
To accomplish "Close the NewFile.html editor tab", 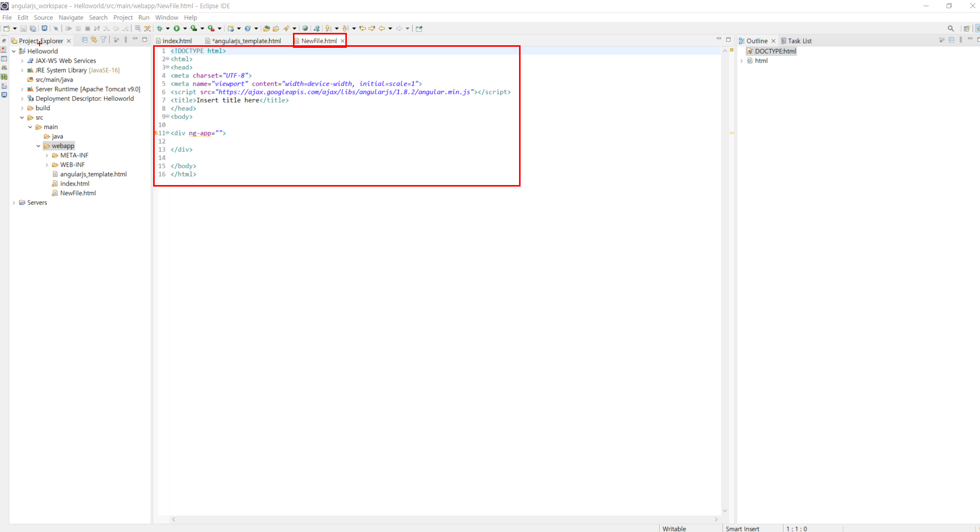I will pyautogui.click(x=342, y=41).
